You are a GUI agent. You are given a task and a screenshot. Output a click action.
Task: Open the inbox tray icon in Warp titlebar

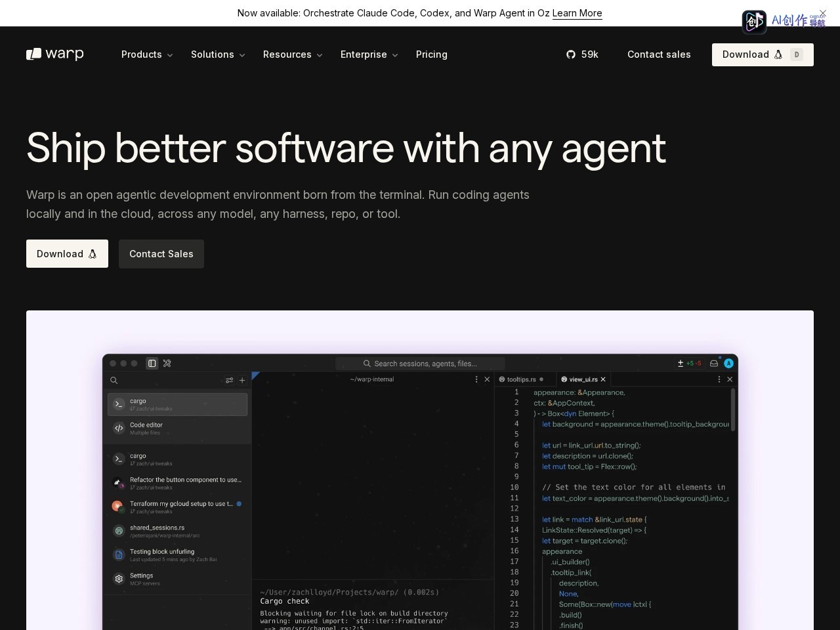[714, 364]
